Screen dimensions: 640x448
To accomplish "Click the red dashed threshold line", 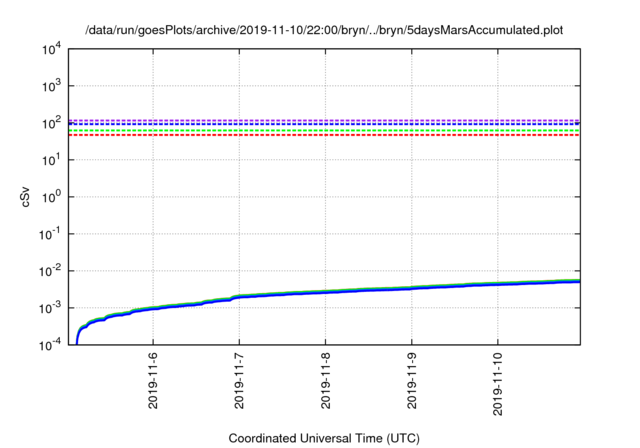I will click(324, 135).
